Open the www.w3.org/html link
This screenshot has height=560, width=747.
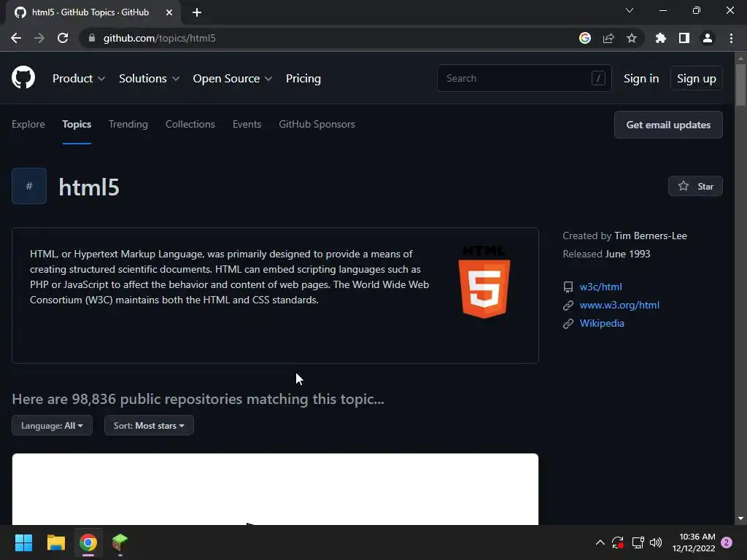pos(619,305)
